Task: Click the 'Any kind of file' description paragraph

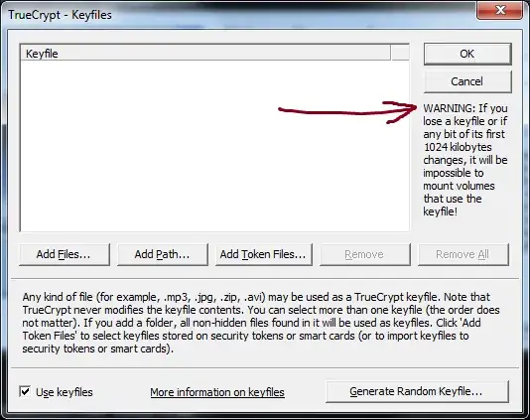Action: point(261,323)
